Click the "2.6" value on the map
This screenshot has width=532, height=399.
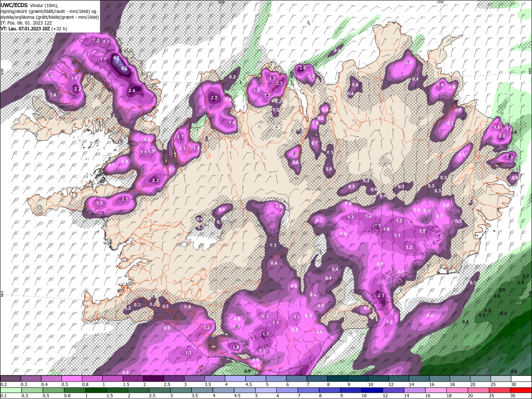pos(303,68)
